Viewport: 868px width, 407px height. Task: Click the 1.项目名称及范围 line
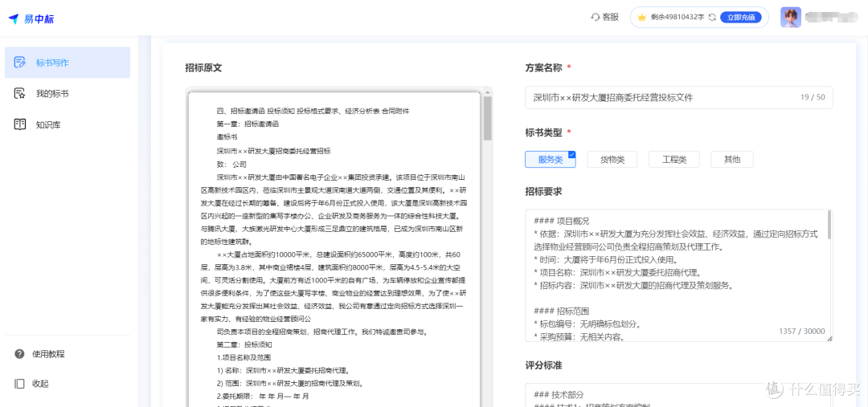244,357
